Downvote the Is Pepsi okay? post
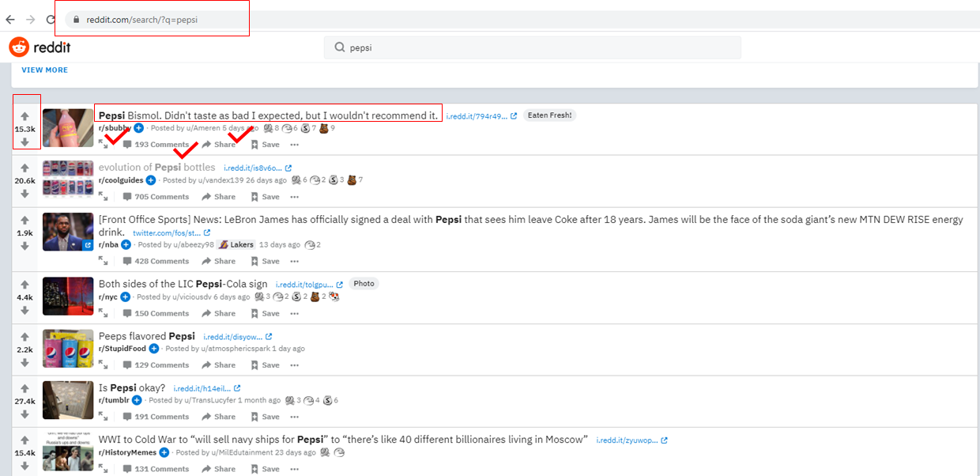 pyautogui.click(x=24, y=414)
